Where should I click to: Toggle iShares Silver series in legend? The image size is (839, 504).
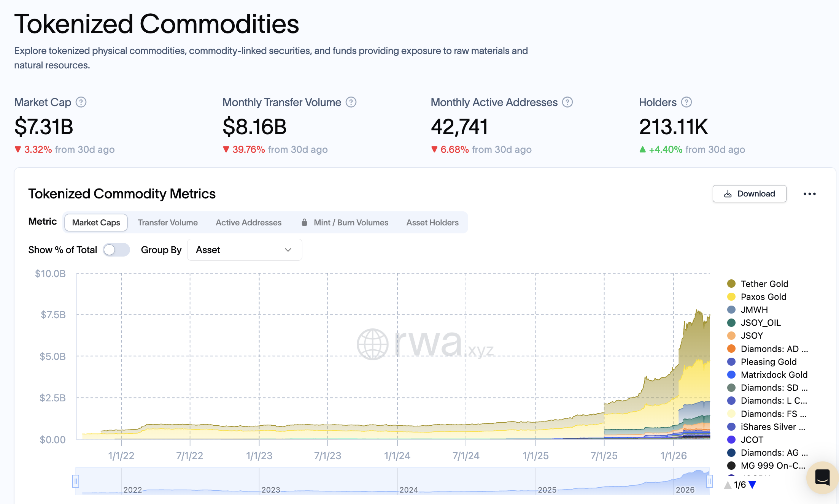coord(766,427)
